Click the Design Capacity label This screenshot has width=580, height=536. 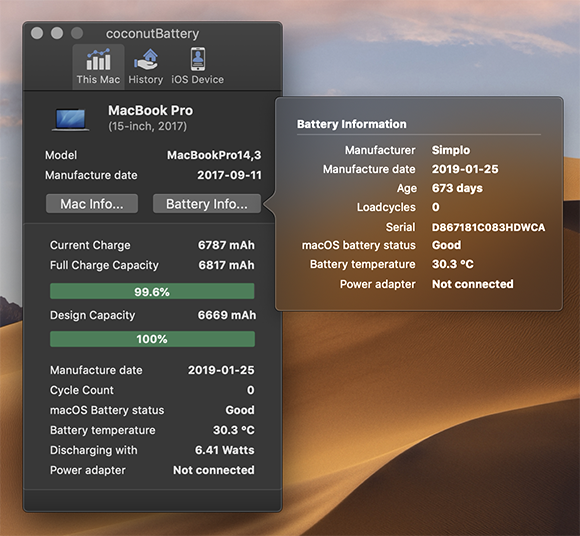92,315
